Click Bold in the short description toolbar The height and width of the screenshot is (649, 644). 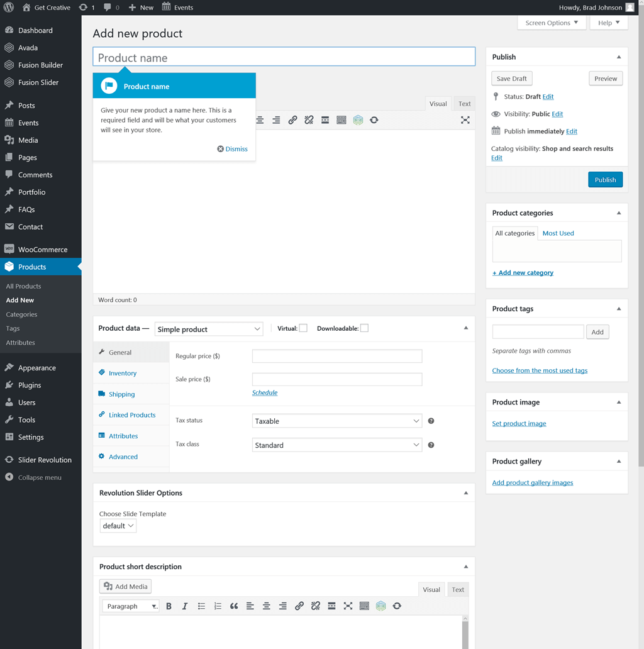click(169, 606)
